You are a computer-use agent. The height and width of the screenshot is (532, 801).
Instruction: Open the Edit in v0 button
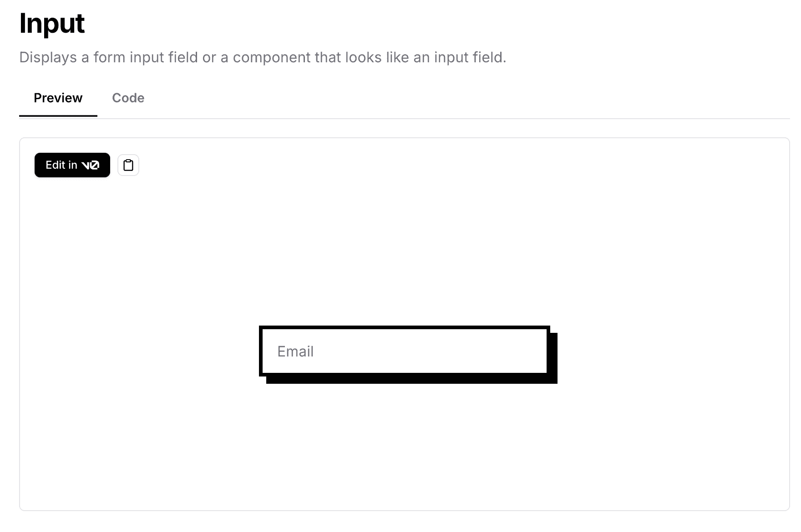coord(72,165)
